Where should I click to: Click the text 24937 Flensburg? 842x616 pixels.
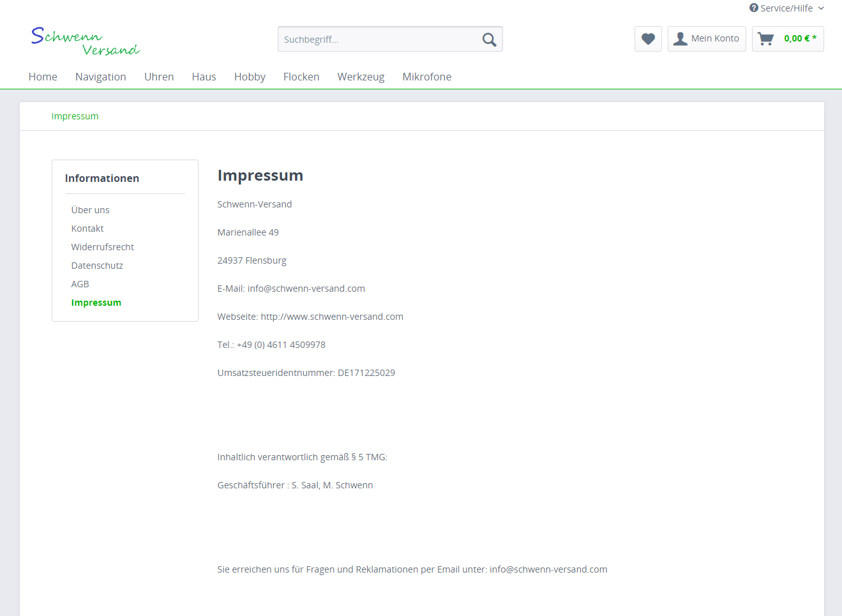pyautogui.click(x=252, y=260)
